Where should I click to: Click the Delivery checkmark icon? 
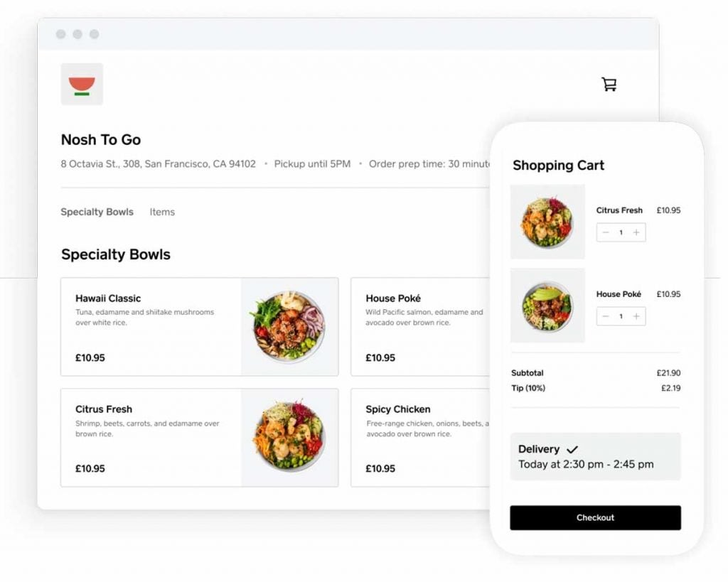tap(572, 449)
